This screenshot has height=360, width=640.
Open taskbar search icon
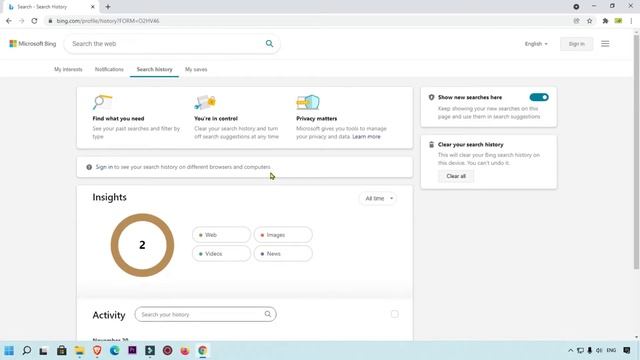27,351
